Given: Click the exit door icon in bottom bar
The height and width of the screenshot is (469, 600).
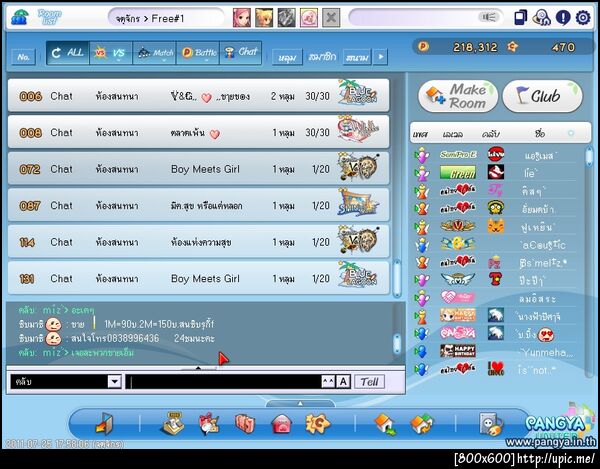Looking at the screenshot, I should (x=104, y=424).
